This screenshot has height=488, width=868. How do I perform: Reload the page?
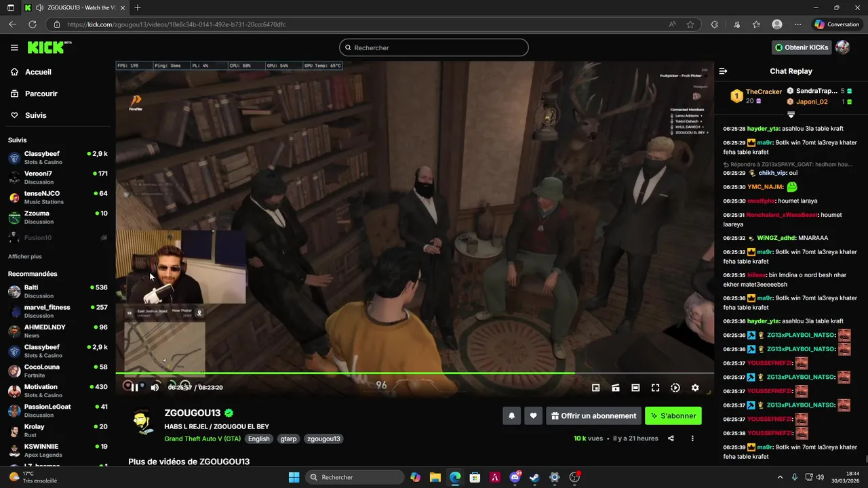[33, 24]
